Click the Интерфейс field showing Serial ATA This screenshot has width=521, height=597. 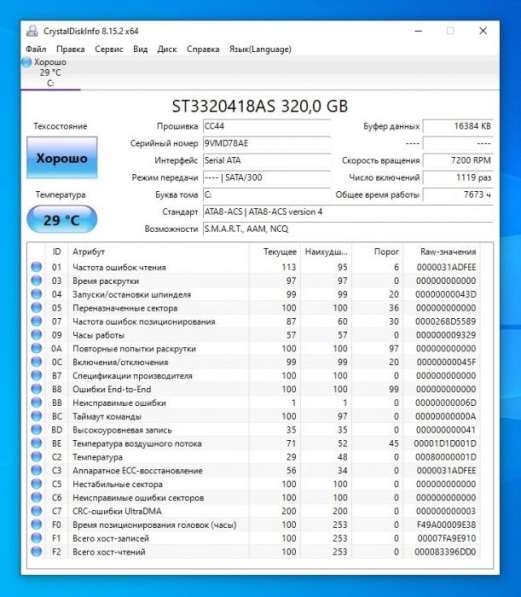tap(267, 160)
